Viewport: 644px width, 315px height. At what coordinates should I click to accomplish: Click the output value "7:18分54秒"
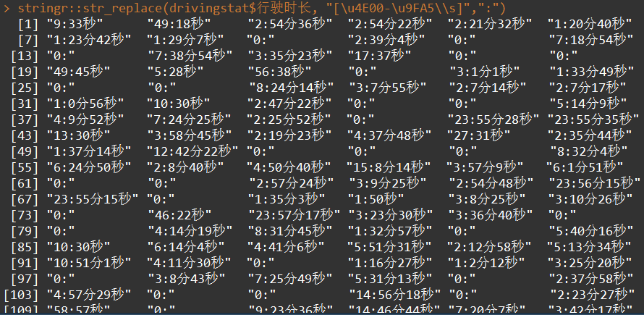pyautogui.click(x=590, y=40)
